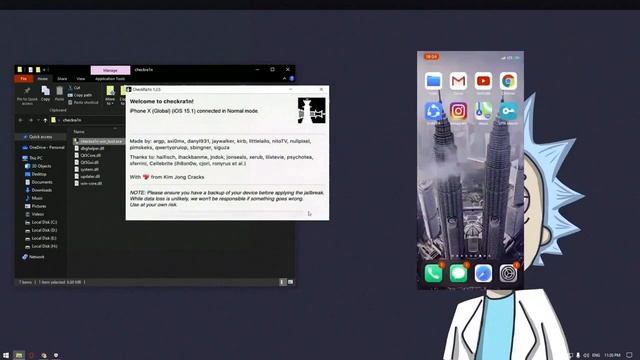Open the Maps app on the phone
Viewport: 640px width, 360px height.
point(483,111)
